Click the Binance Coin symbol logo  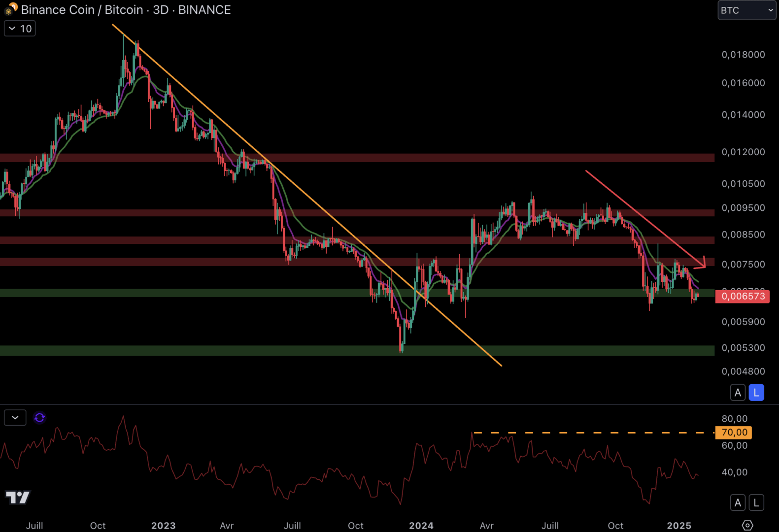click(11, 9)
